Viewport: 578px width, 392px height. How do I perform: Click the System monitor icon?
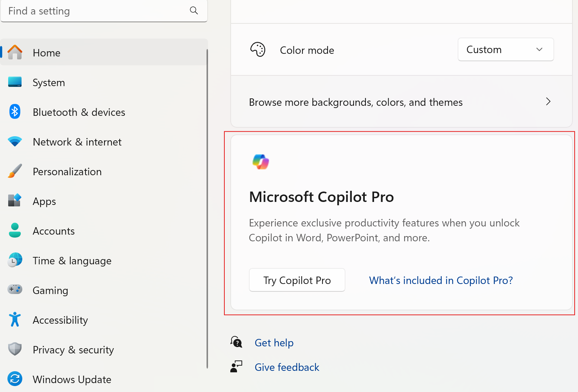[15, 82]
